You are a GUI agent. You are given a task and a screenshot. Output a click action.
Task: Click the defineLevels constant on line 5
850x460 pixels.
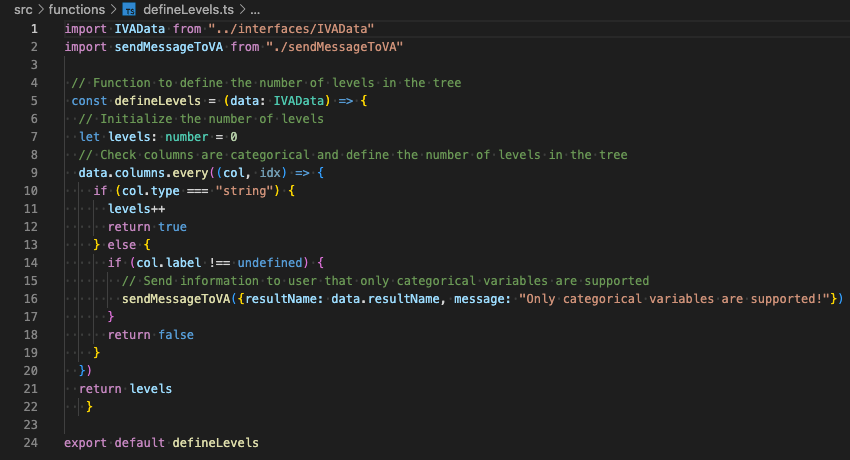click(158, 101)
